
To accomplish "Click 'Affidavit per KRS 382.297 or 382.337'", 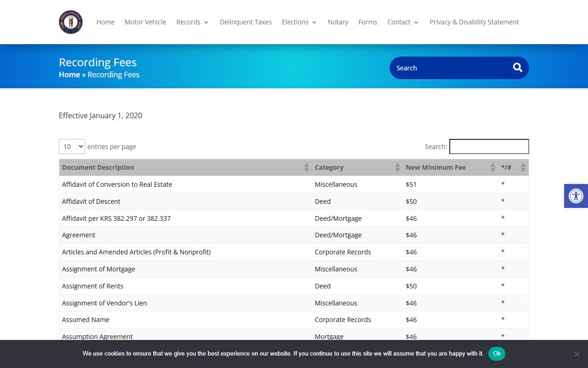I will coord(116,218).
